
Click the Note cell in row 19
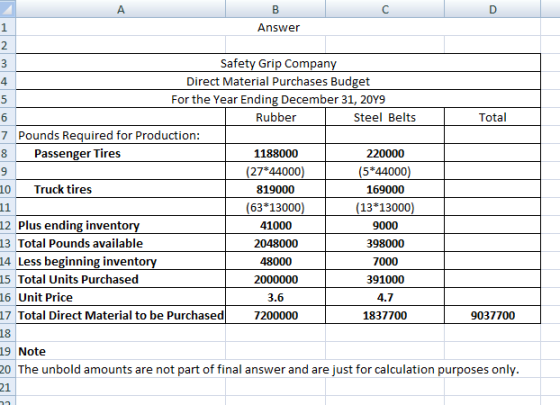pos(121,351)
